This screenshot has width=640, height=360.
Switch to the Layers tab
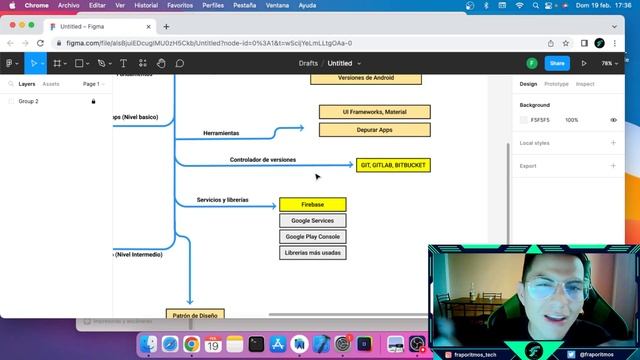(x=27, y=84)
